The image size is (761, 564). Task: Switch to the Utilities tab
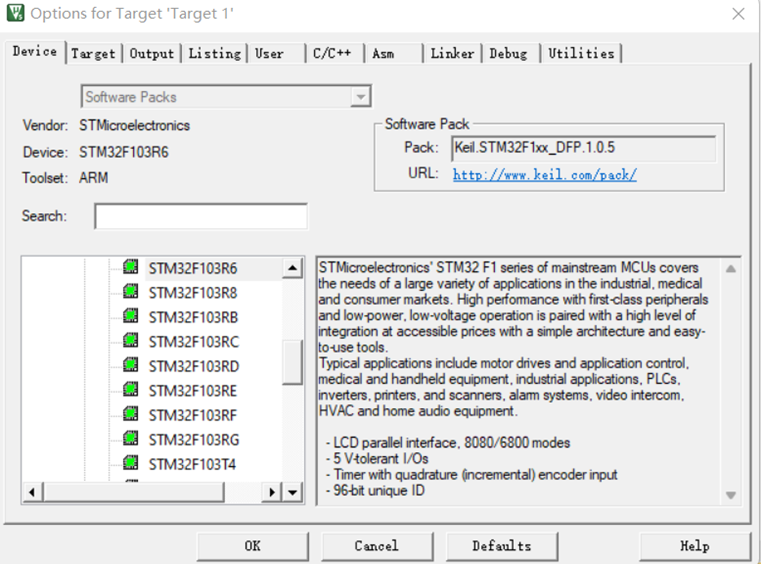(581, 53)
